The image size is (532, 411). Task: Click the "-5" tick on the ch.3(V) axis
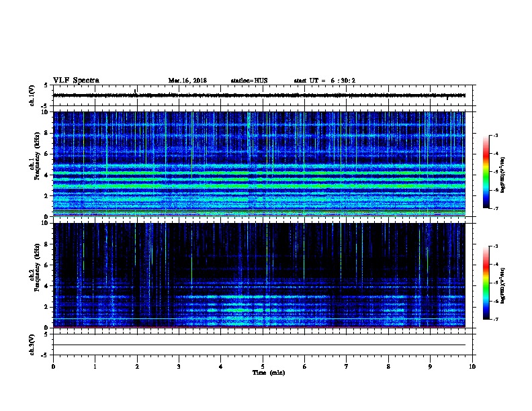[45, 355]
